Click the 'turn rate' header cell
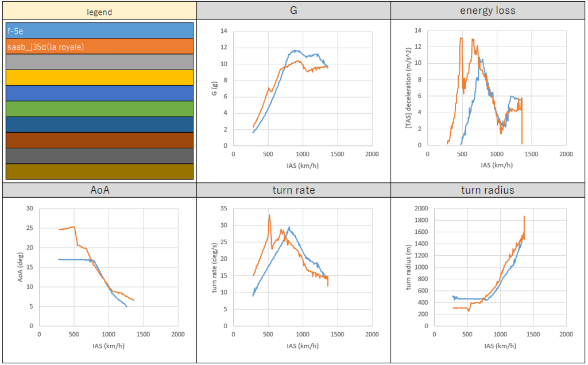588x365 pixels. coord(293,190)
